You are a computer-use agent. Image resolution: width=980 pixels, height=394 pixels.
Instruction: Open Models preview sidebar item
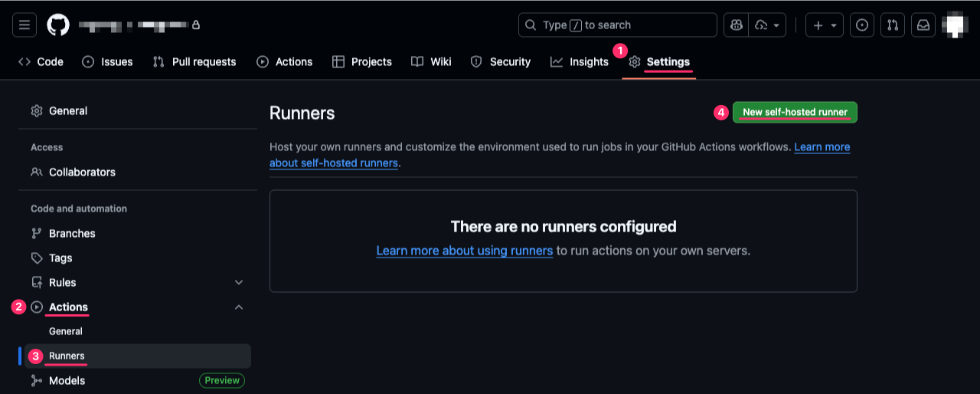pyautogui.click(x=67, y=381)
